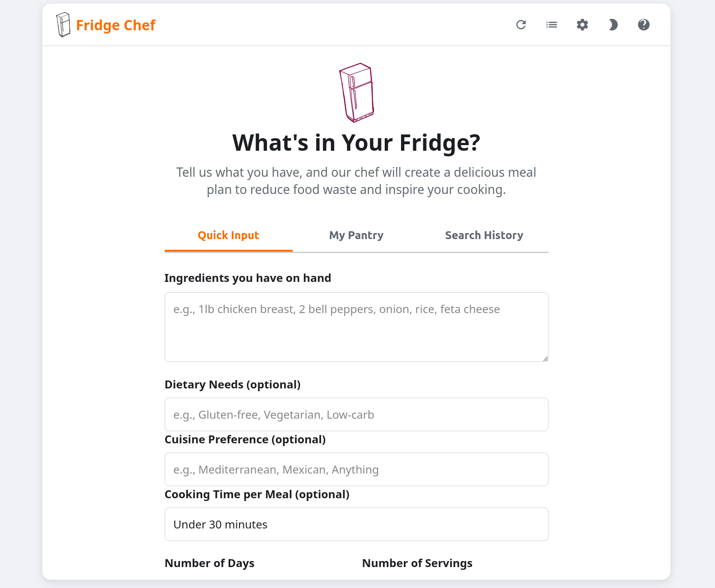
Task: Open settings via the gear icon
Action: [x=582, y=25]
